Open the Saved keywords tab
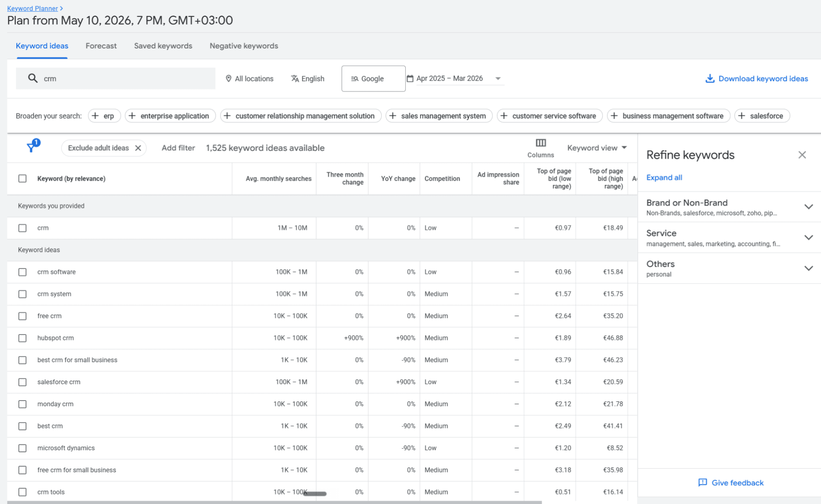 (163, 46)
